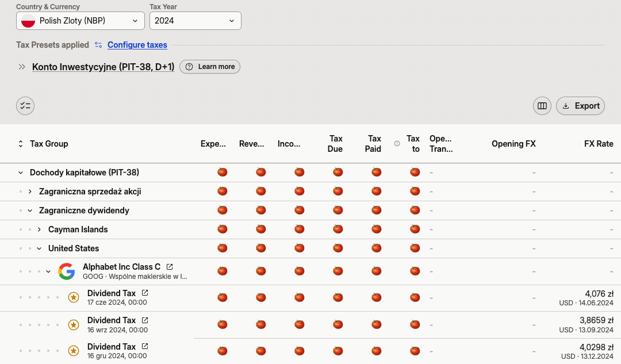Image resolution: width=621 pixels, height=364 pixels.
Task: Click the Income column header
Action: 289,144
